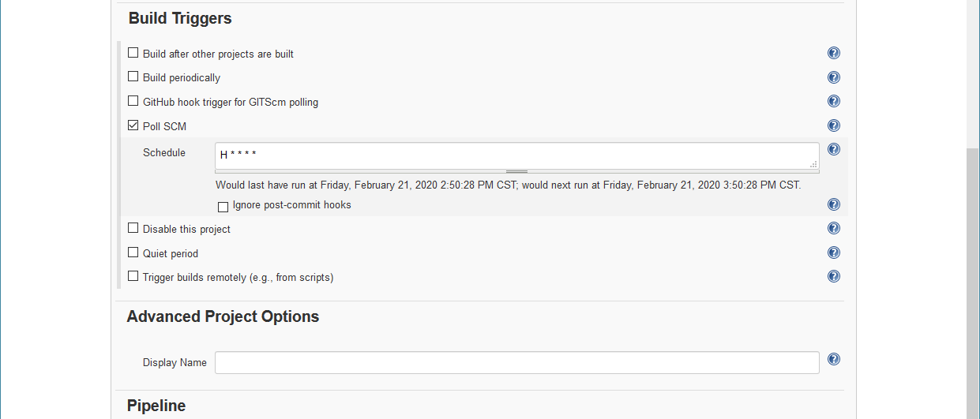Check Disable this project
This screenshot has width=980, height=419.
click(x=133, y=228)
